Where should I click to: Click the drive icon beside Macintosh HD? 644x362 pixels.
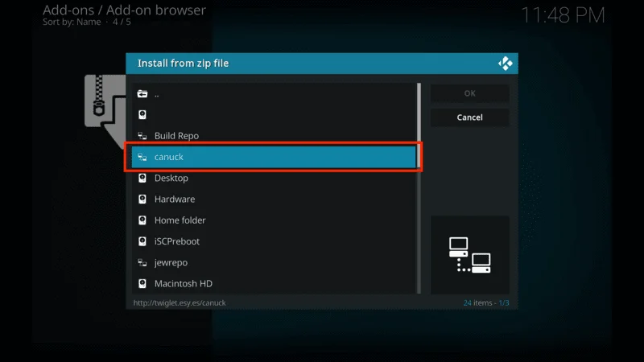click(142, 284)
